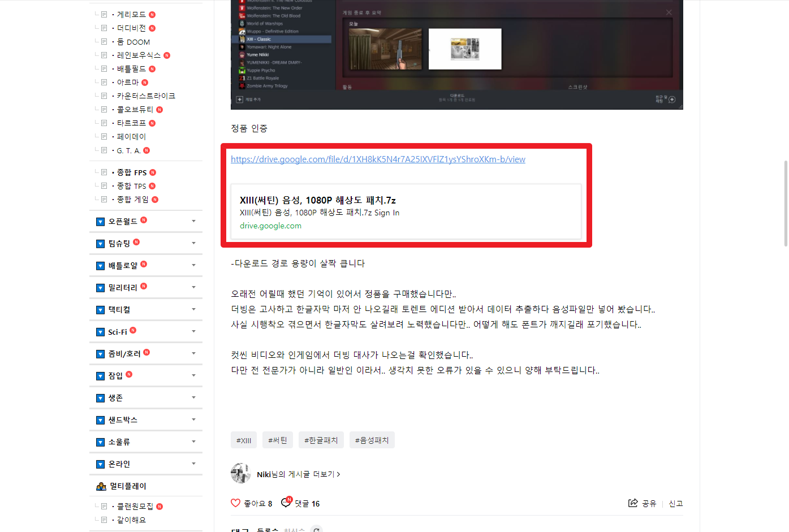The image size is (789, 532).
Task: Open Niki's profile avatar
Action: (241, 473)
